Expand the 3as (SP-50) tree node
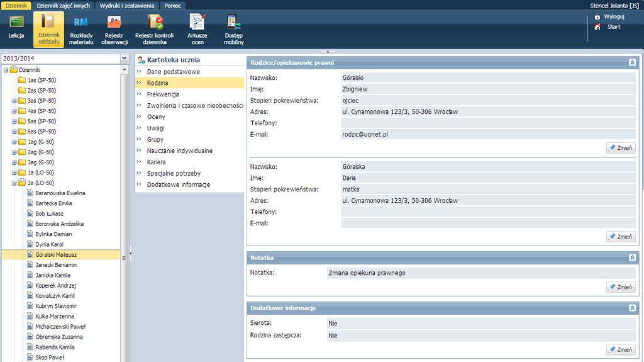This screenshot has width=644, height=362. (x=14, y=101)
